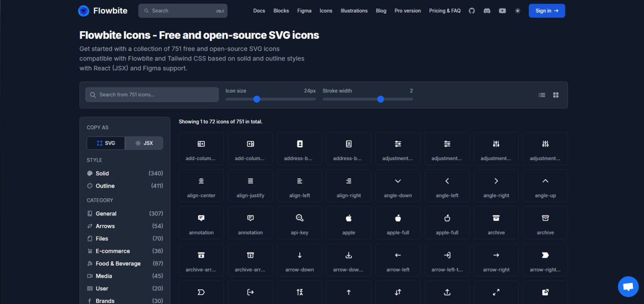Screen dimensions: 644x304
Task: Select the arrow-down icon card
Action: click(x=300, y=260)
